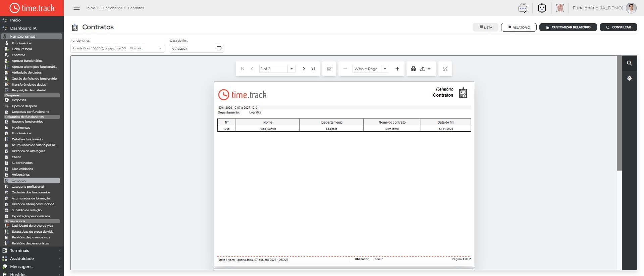Open Dashboard da prova de vida
Screen dimensions: 644x276
(32, 226)
